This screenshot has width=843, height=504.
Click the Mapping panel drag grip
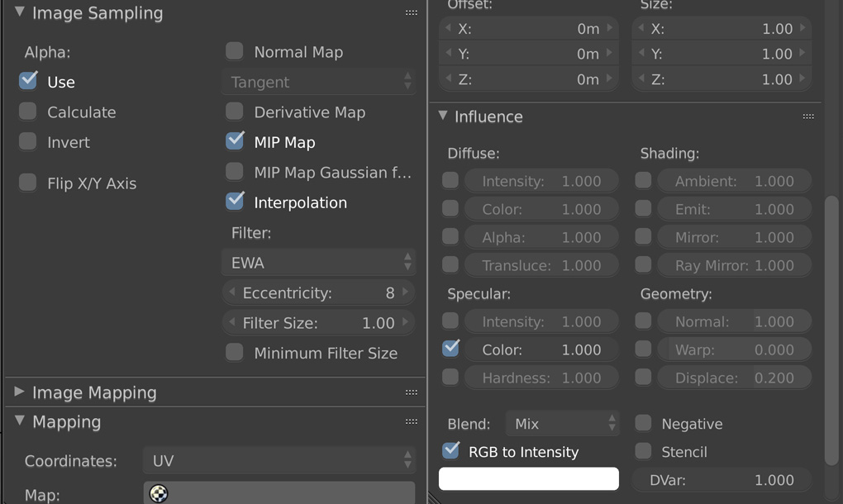(x=411, y=422)
